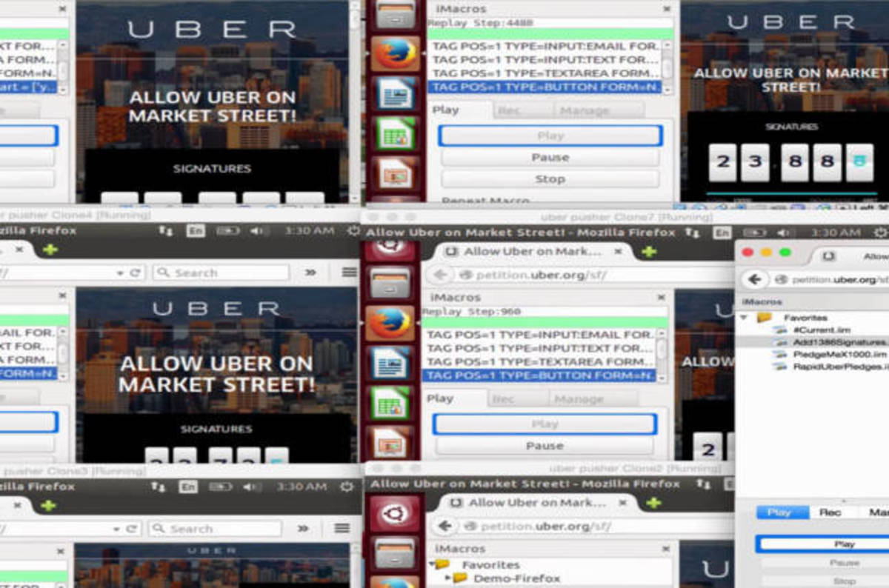Screen dimensions: 889x588
Task: Click battery indicator in Clone4 window top bar
Action: pyautogui.click(x=227, y=231)
